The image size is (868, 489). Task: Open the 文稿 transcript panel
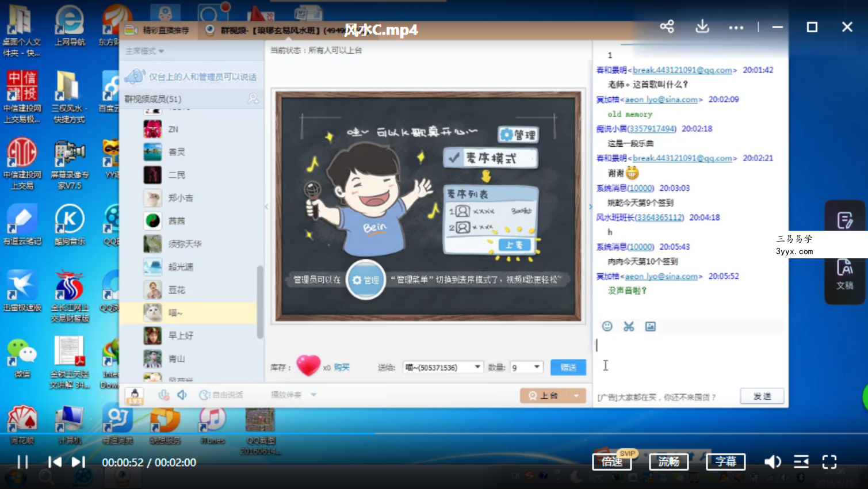coord(844,274)
